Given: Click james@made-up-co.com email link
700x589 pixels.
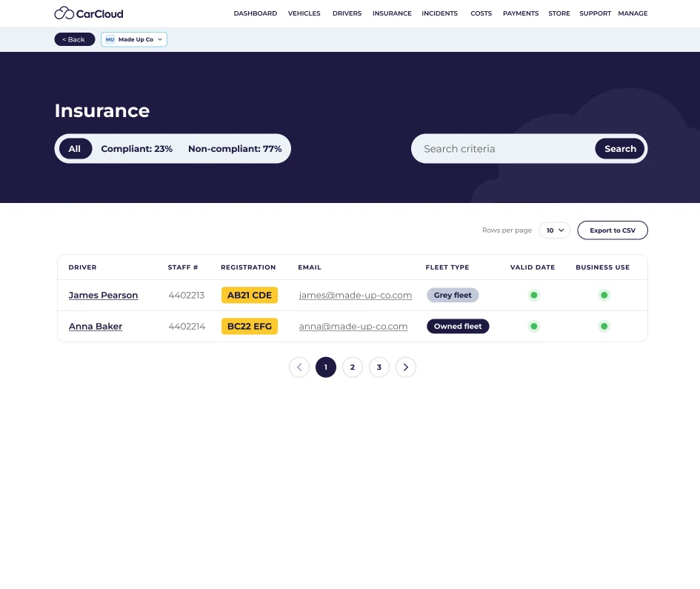Looking at the screenshot, I should click(x=356, y=295).
